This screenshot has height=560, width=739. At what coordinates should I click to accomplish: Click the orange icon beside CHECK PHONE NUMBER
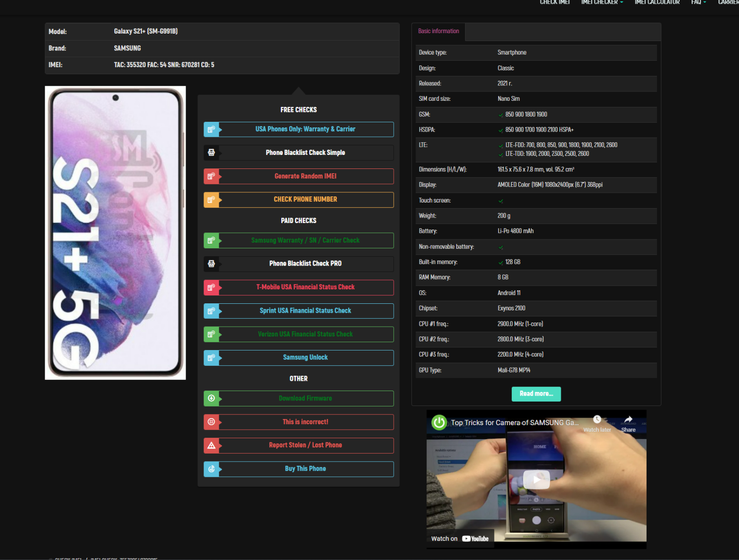pos(211,200)
